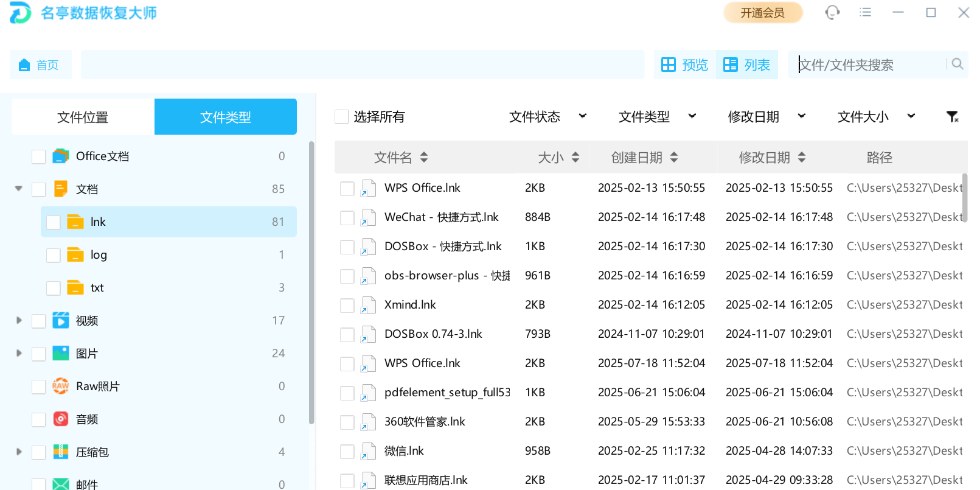Switch to 文件位置 tab
The height and width of the screenshot is (490, 980).
click(x=83, y=117)
